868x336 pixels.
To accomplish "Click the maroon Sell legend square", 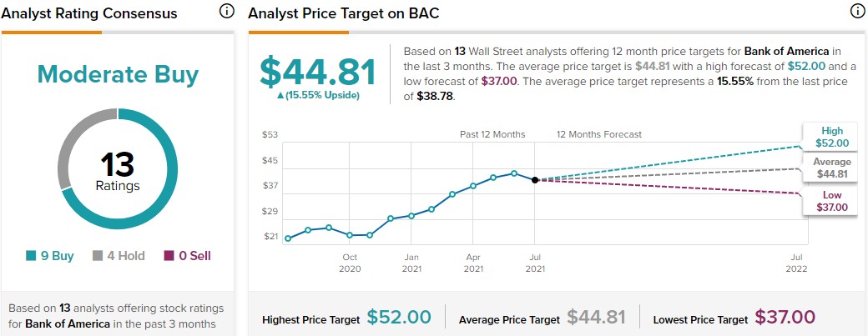I will point(168,256).
